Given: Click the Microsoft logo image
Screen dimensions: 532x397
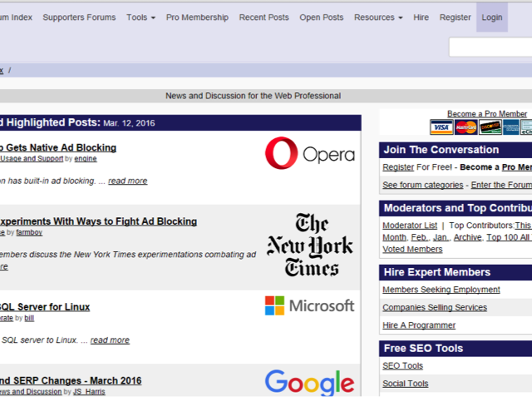Looking at the screenshot, I should click(309, 305).
